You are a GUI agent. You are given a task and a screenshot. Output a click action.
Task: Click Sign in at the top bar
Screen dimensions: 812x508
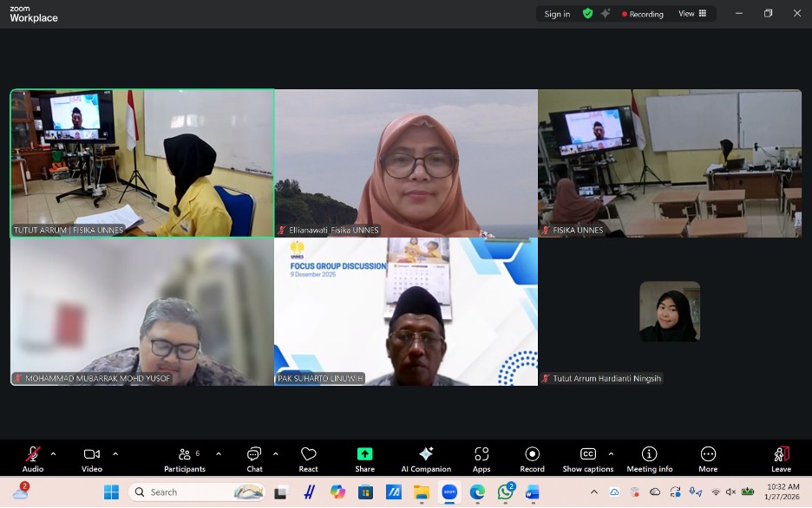557,14
